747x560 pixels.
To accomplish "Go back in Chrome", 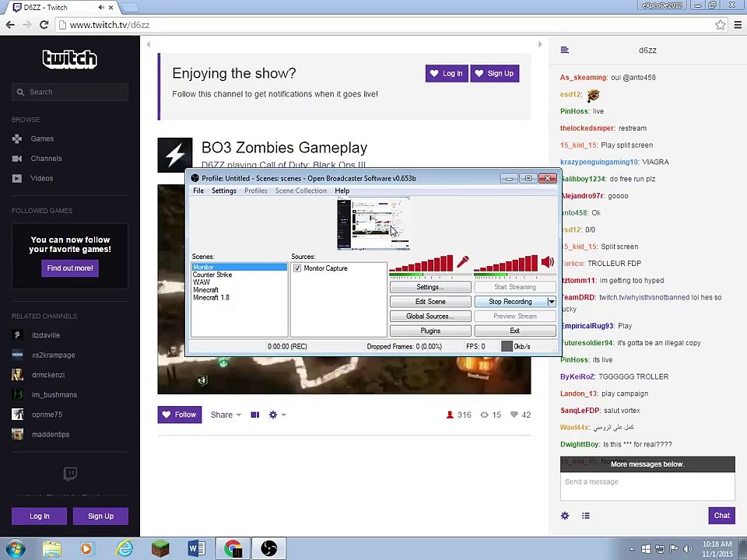I will click(x=10, y=25).
